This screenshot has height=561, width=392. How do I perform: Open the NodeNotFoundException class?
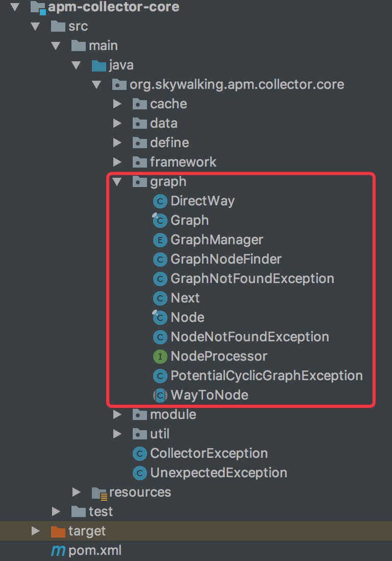pyautogui.click(x=250, y=337)
